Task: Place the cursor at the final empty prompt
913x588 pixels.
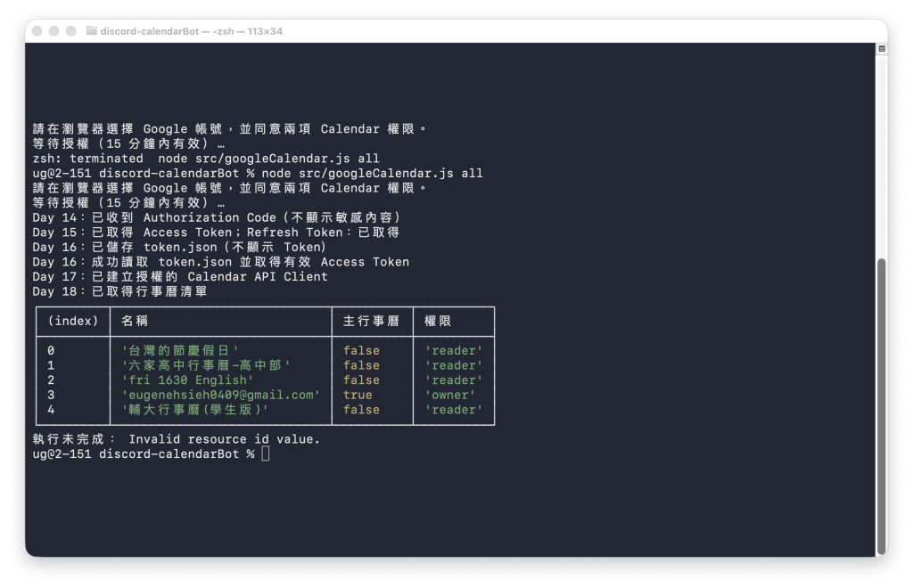Action: (266, 453)
